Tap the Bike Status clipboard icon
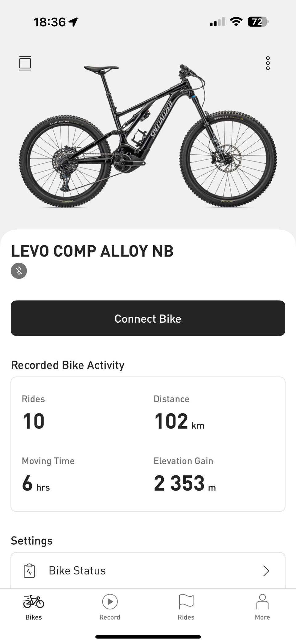296x644 pixels. click(x=29, y=571)
